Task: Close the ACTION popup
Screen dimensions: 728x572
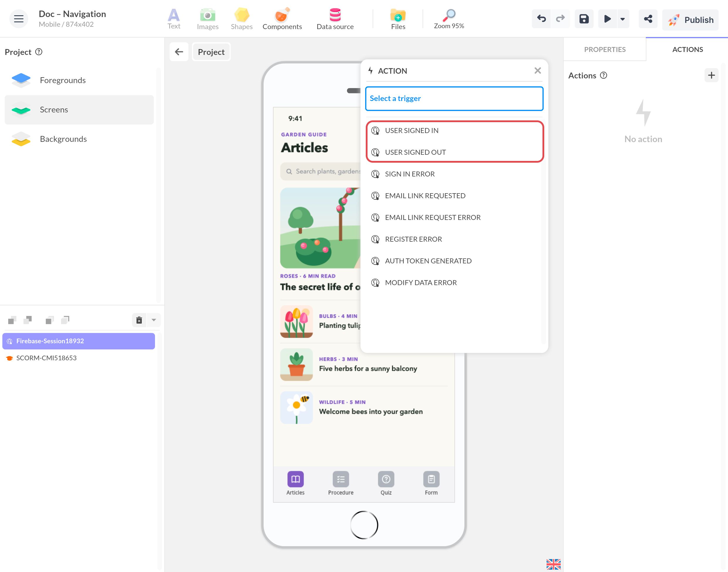Action: [x=537, y=71]
